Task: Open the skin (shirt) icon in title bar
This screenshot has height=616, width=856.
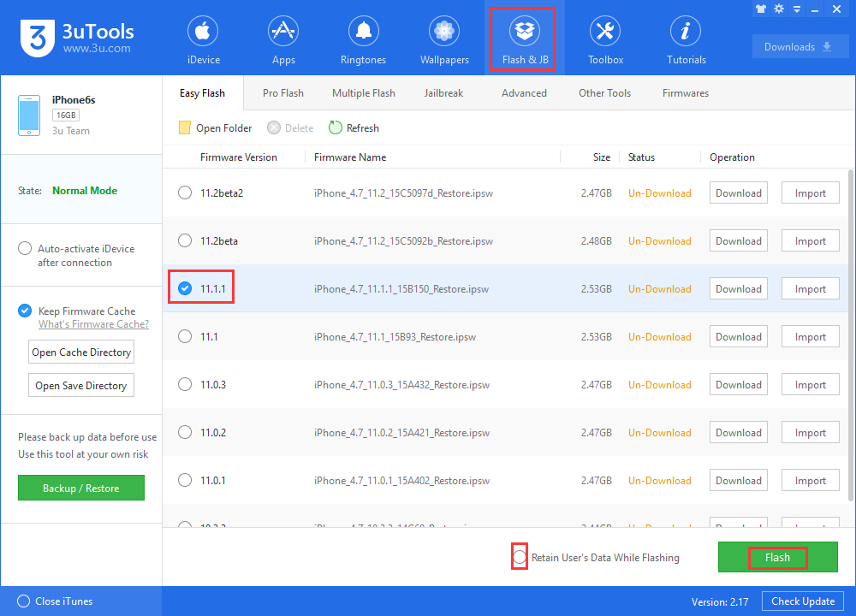Action: tap(761, 9)
